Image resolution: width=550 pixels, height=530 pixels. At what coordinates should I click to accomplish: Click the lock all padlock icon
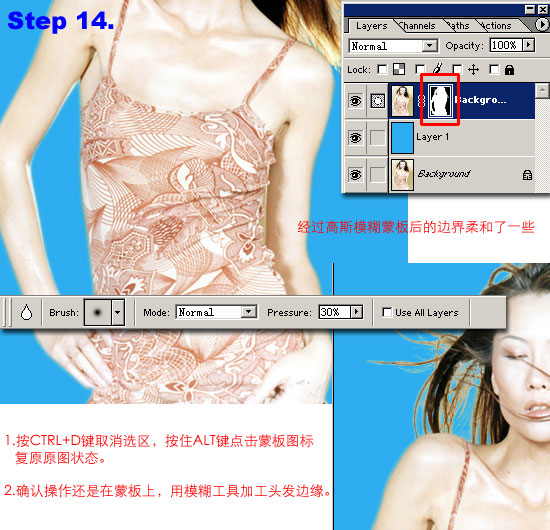coord(509,70)
